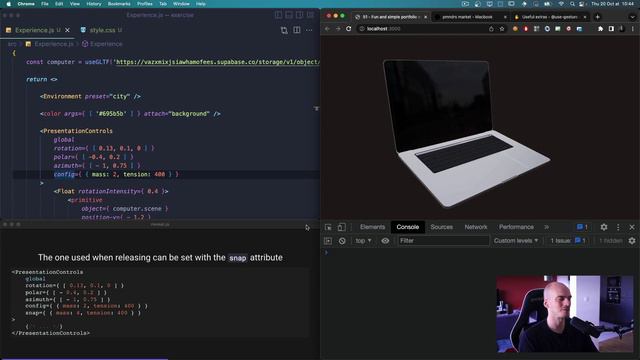The width and height of the screenshot is (640, 360).
Task: Open the Window menu
Action: pyautogui.click(x=181, y=4)
